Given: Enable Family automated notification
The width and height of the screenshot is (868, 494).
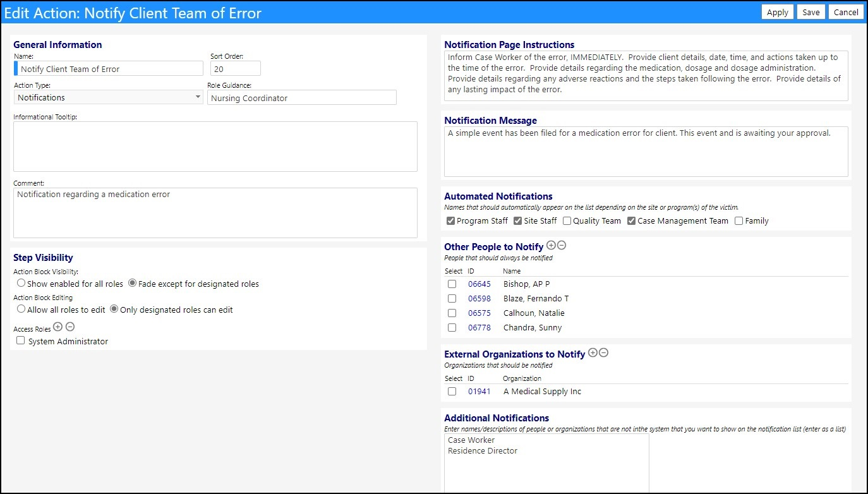Looking at the screenshot, I should click(738, 221).
